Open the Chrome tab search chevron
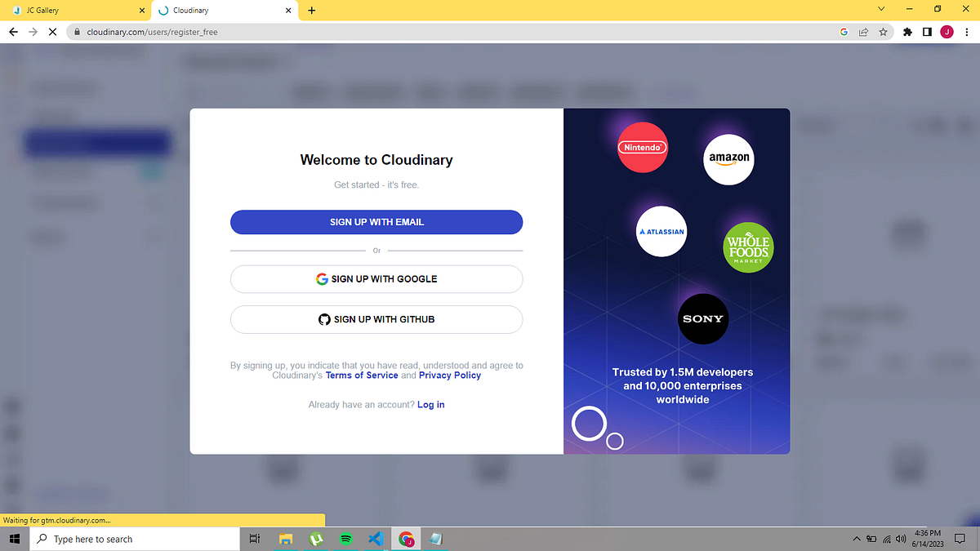The width and height of the screenshot is (980, 551). point(880,11)
